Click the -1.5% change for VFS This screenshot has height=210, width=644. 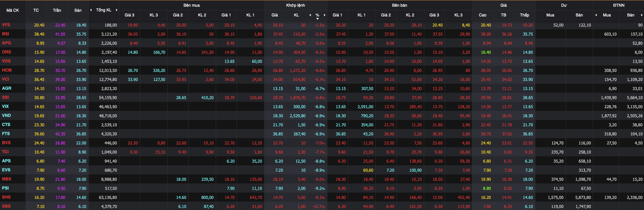(x=320, y=25)
